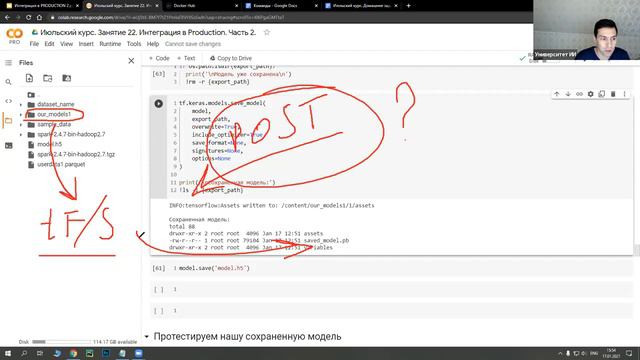This screenshot has height=360, width=640.
Task: Open the Edit menu
Action: click(49, 44)
